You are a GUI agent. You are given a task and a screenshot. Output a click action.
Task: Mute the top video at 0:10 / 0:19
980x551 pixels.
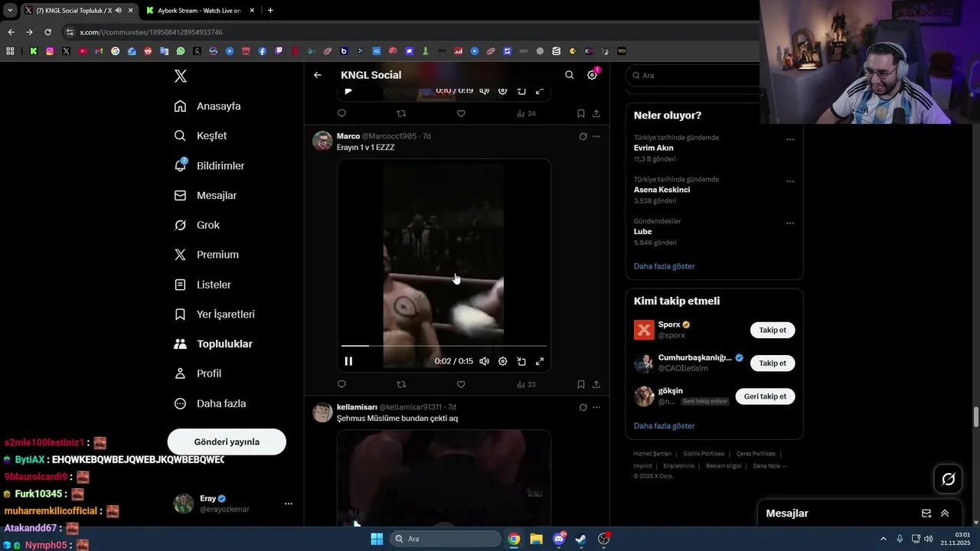[x=484, y=91]
